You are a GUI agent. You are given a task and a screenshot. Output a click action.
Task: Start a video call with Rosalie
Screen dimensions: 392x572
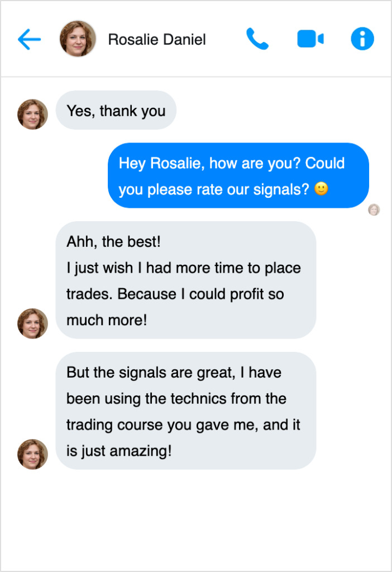click(x=310, y=39)
